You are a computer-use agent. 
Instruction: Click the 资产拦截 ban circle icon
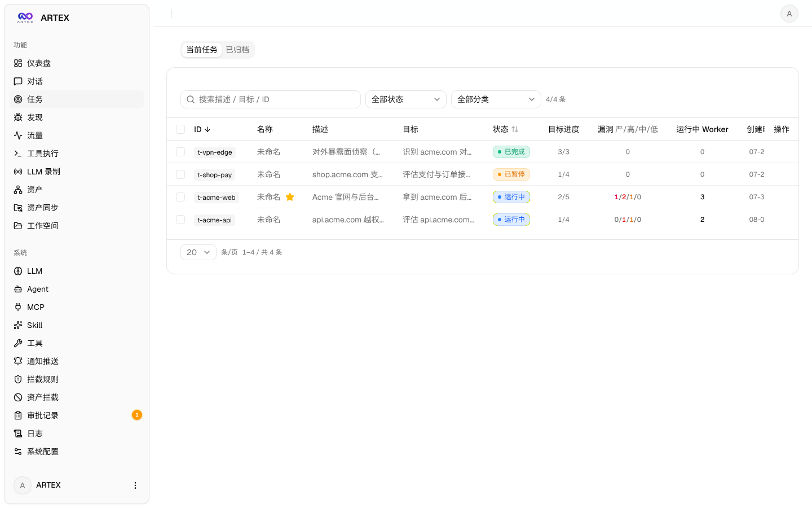pos(18,397)
